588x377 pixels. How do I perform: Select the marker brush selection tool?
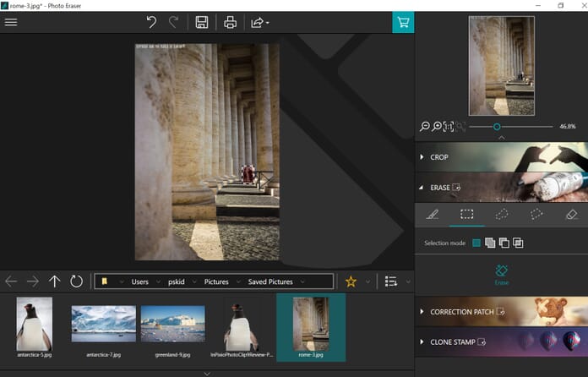pyautogui.click(x=432, y=215)
